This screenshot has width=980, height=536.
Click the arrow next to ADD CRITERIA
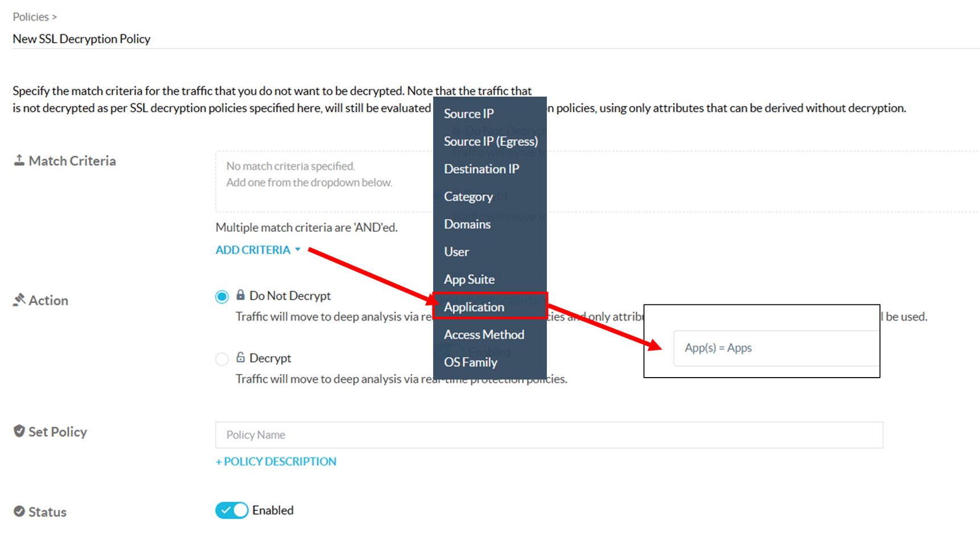tap(298, 249)
